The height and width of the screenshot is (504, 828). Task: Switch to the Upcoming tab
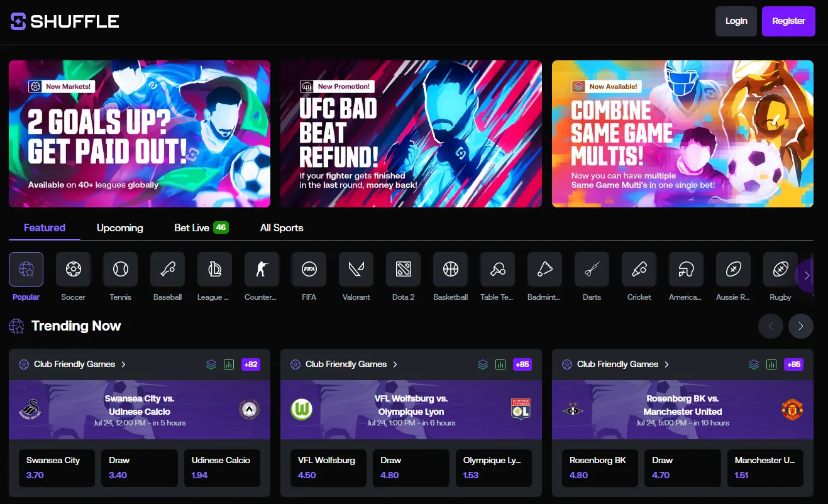click(x=120, y=227)
